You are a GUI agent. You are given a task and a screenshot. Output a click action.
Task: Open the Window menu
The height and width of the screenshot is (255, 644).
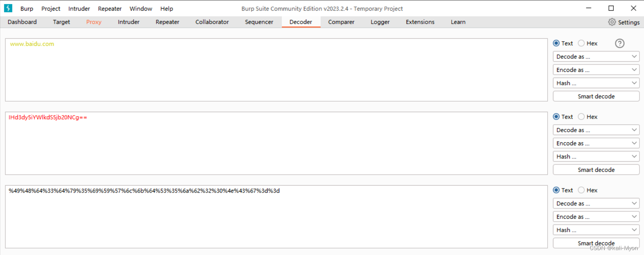click(x=141, y=9)
